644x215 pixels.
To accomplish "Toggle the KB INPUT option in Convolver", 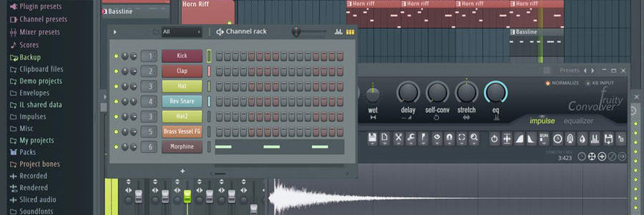I will click(x=599, y=83).
